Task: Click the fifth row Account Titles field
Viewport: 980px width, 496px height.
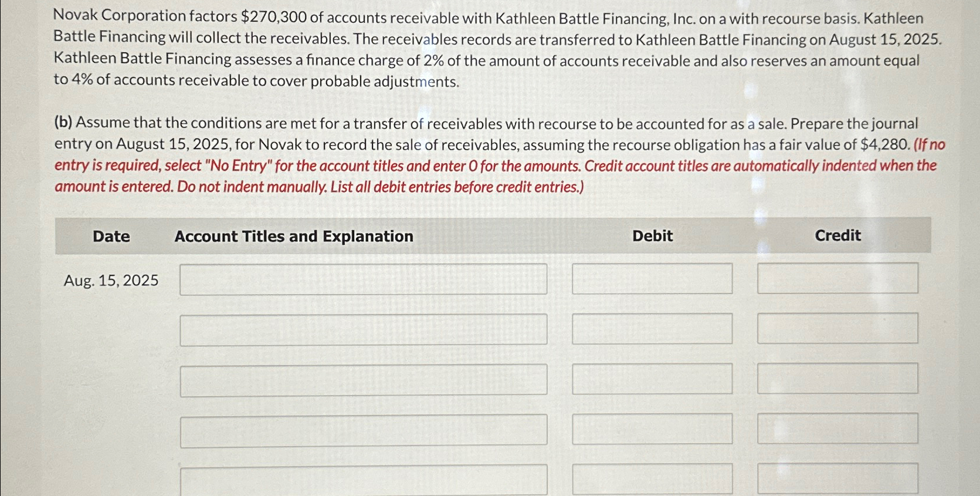Action: pyautogui.click(x=364, y=481)
